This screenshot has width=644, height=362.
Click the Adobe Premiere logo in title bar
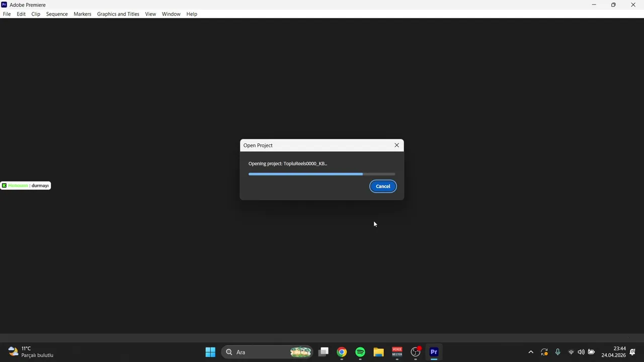pyautogui.click(x=4, y=5)
